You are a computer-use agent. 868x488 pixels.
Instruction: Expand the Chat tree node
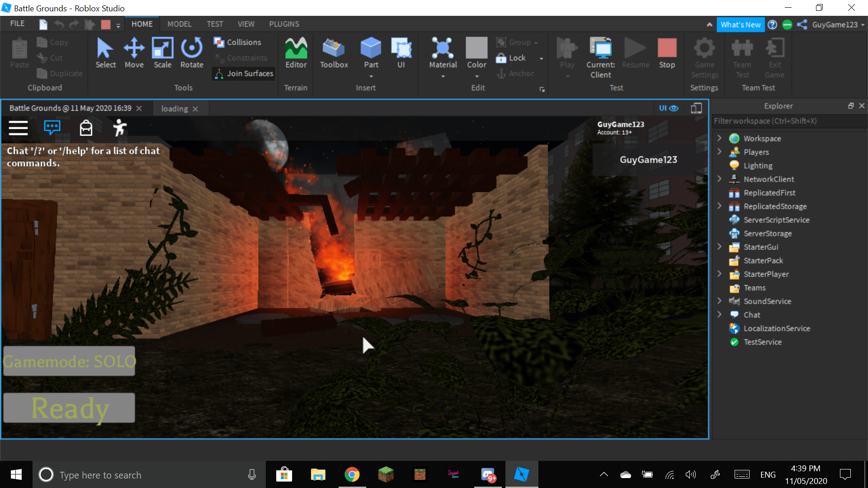click(x=719, y=314)
